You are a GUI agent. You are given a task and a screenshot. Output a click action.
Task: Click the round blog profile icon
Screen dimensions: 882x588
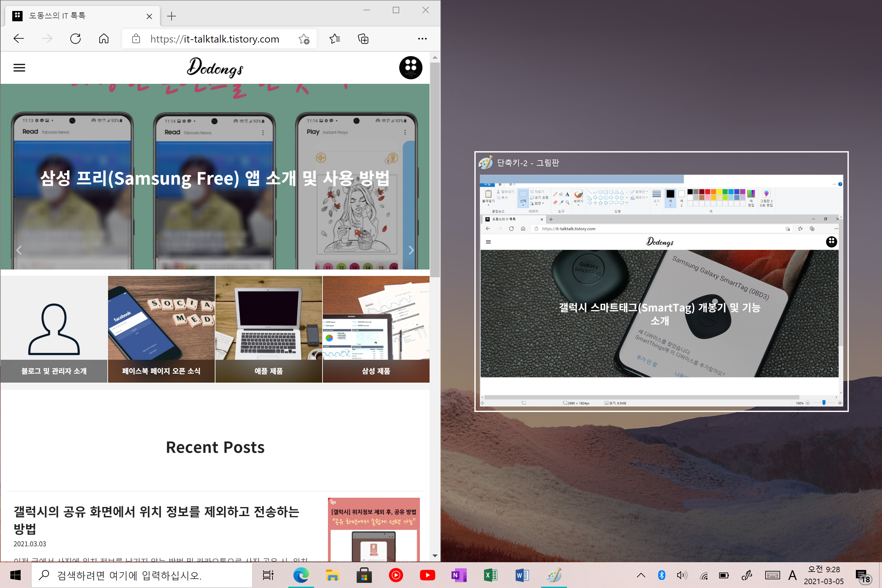click(411, 68)
